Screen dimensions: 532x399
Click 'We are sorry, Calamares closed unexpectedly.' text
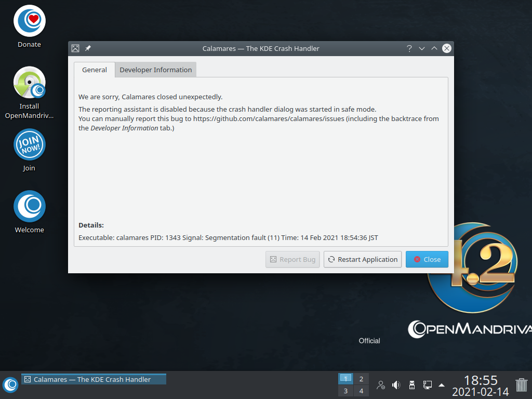click(x=150, y=97)
